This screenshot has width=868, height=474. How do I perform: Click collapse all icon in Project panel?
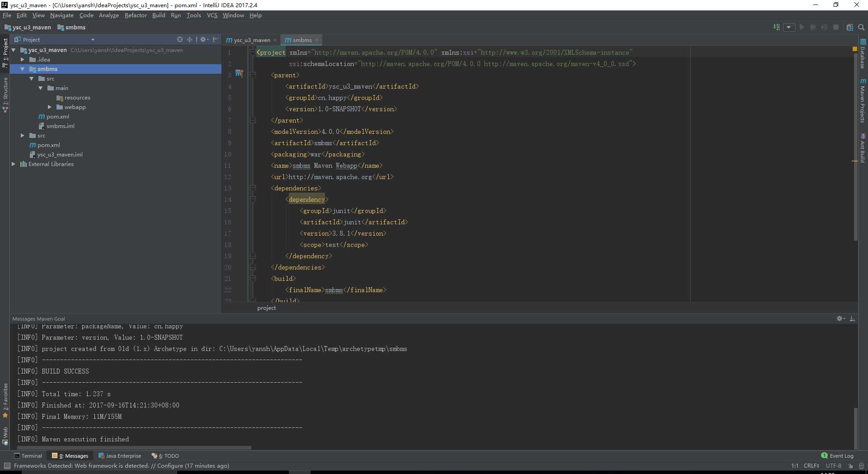pos(189,39)
